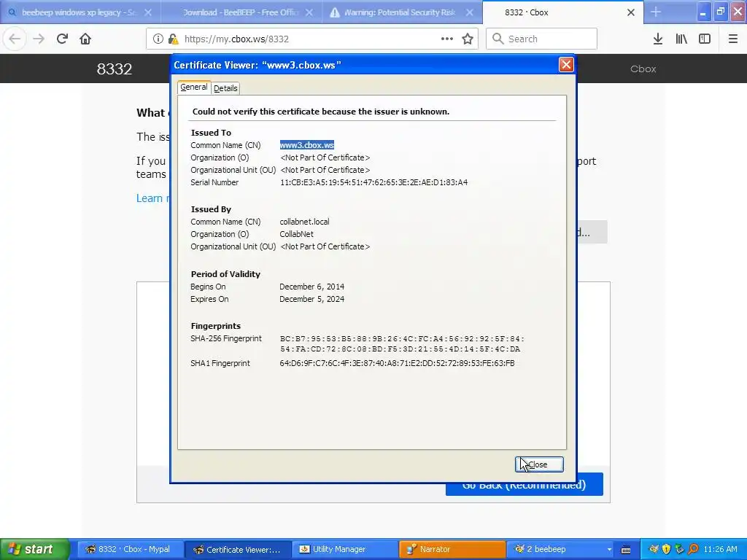Screen dimensions: 747x560
Task: Click the December 6, 2014 start date
Action: coord(312,287)
